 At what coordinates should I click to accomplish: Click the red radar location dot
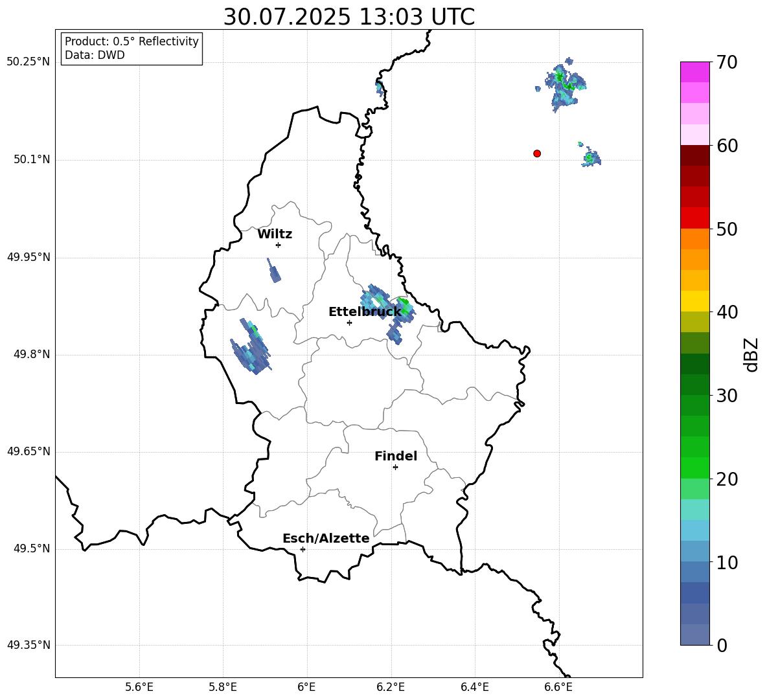pos(537,153)
